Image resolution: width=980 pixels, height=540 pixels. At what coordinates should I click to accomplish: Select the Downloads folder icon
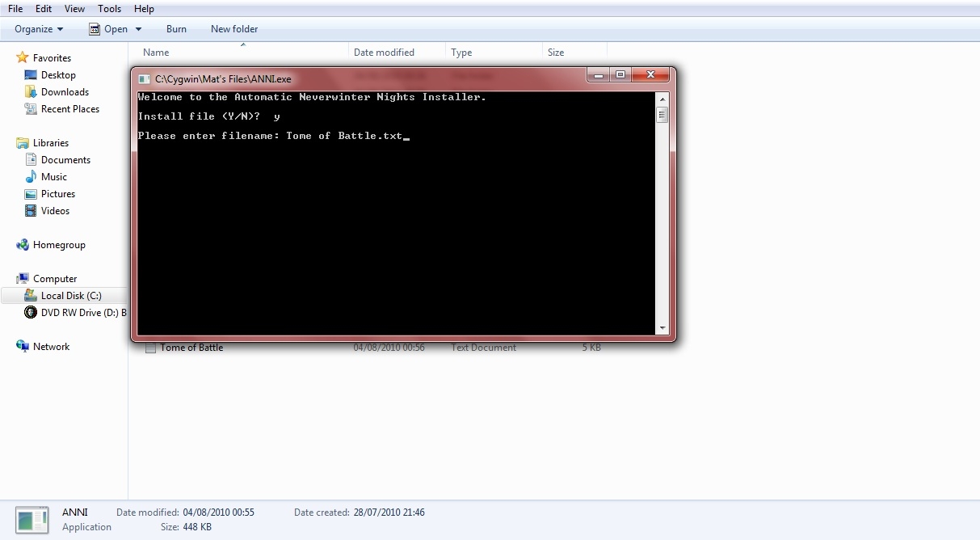tap(31, 92)
